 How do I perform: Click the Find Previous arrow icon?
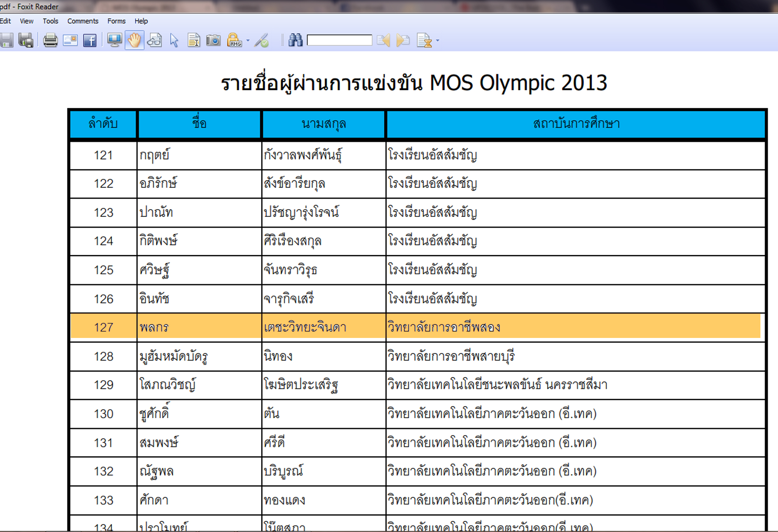383,40
